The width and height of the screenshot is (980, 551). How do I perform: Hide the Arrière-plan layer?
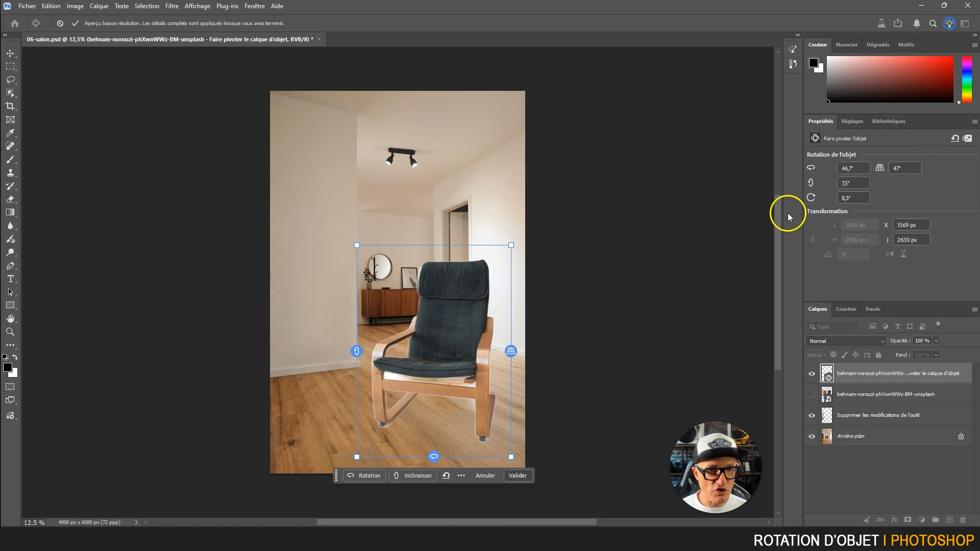(x=812, y=436)
